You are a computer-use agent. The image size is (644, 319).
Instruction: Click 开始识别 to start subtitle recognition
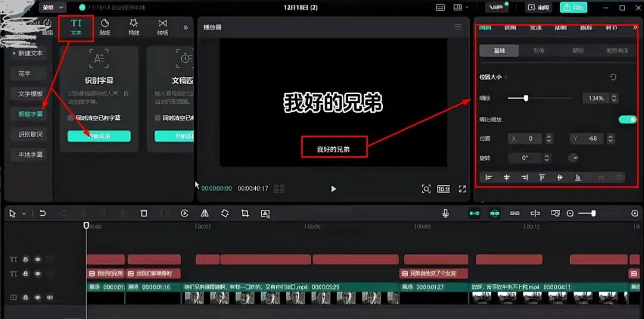(x=99, y=137)
